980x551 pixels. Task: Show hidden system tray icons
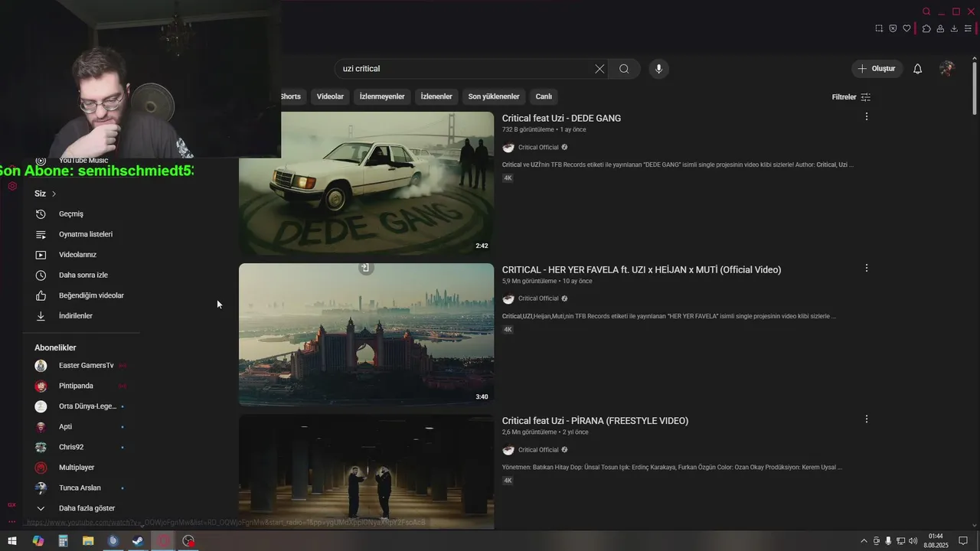[864, 541]
